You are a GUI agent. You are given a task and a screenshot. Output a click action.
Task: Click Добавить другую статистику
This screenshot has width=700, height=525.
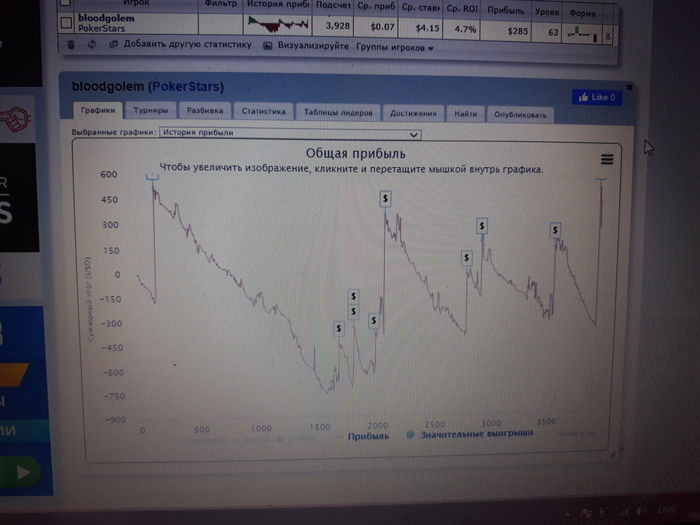pyautogui.click(x=188, y=45)
